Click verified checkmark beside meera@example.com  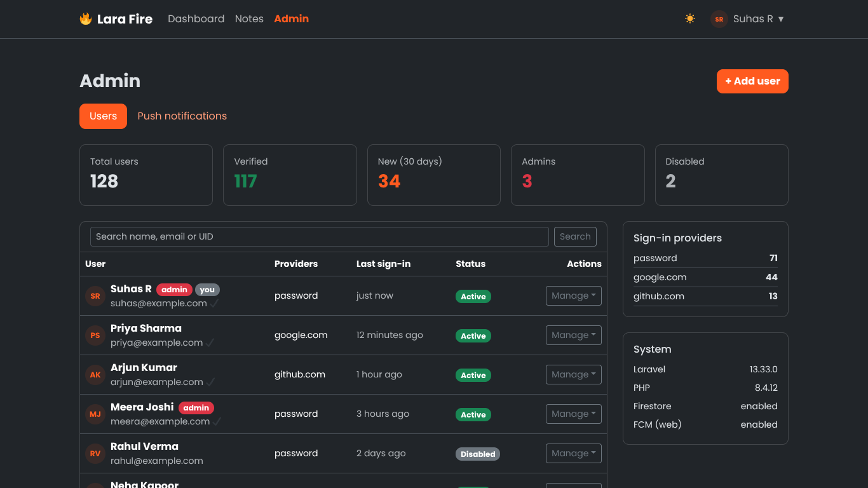217,422
